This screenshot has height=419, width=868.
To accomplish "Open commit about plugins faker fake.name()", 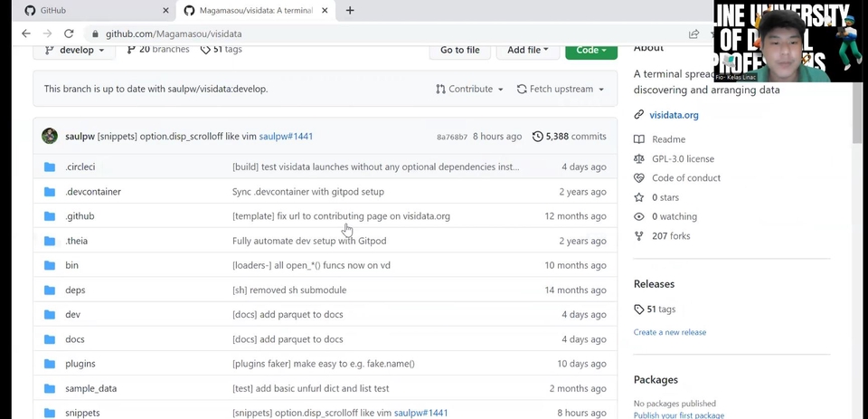I will 324,364.
